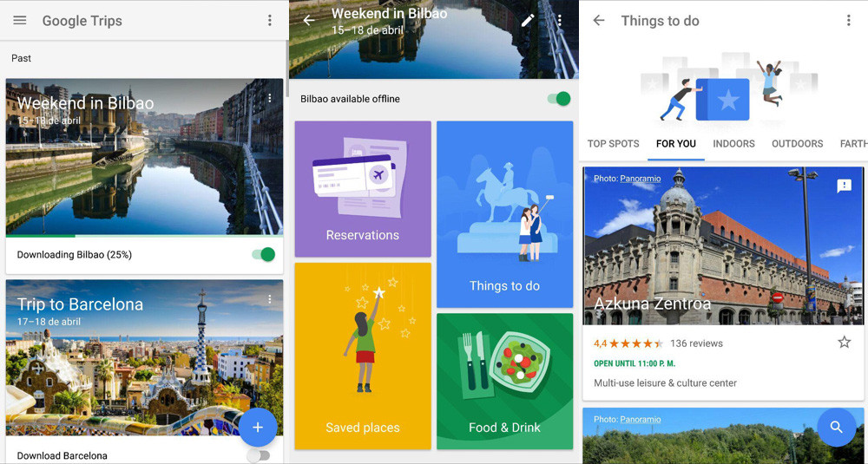The image size is (868, 464).
Task: Open the hamburger menu in Google Trips
Action: point(20,21)
